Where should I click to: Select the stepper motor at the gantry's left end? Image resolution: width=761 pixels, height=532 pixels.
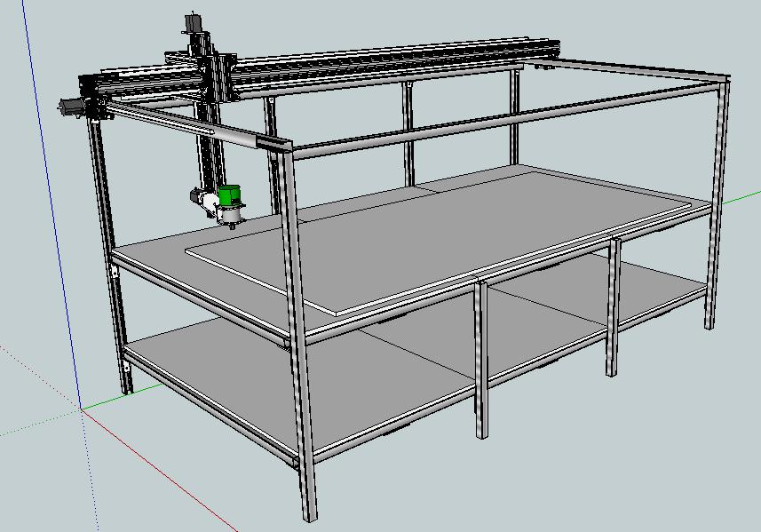71,106
